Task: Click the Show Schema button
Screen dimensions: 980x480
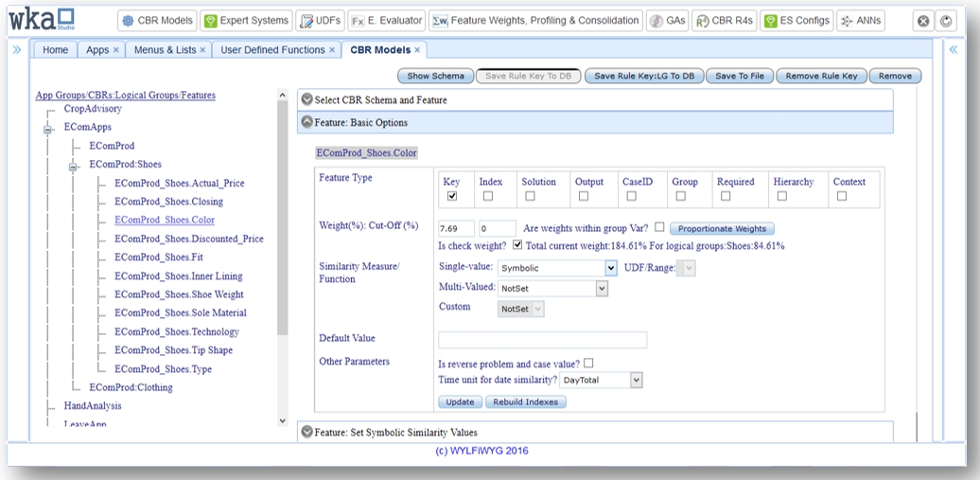Action: 435,76
